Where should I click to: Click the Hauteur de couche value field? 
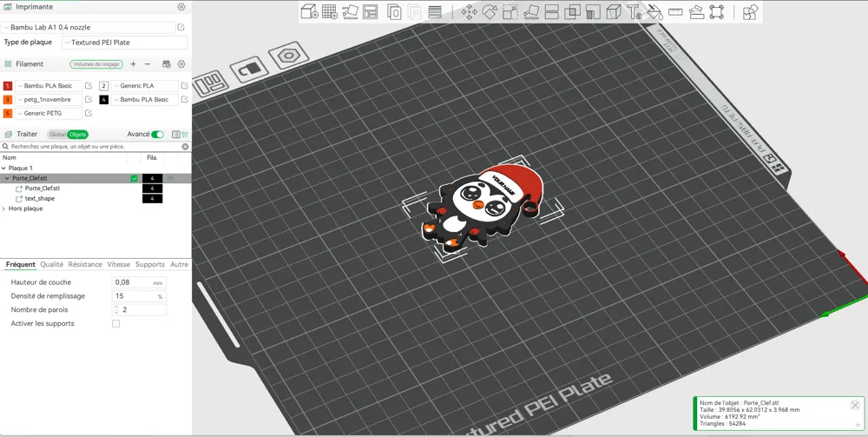(139, 282)
